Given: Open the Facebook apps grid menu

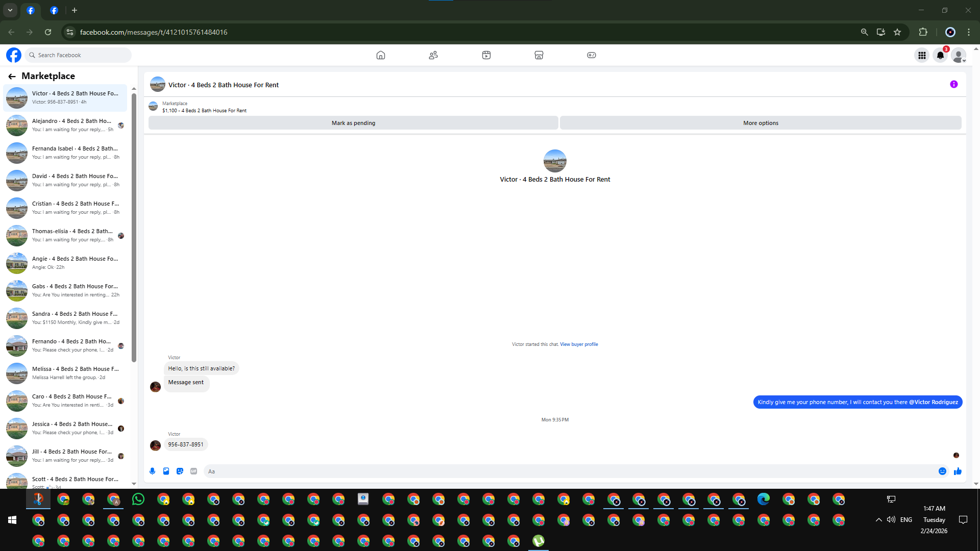Looking at the screenshot, I should coord(922,55).
